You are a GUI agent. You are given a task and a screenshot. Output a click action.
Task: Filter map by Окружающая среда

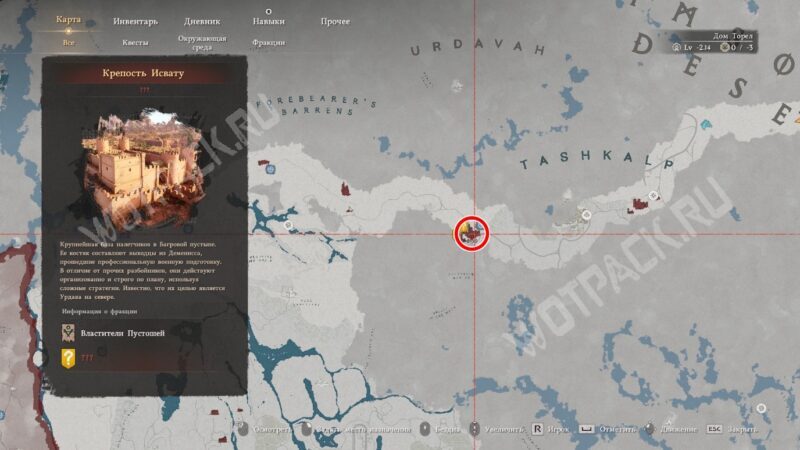click(x=203, y=41)
